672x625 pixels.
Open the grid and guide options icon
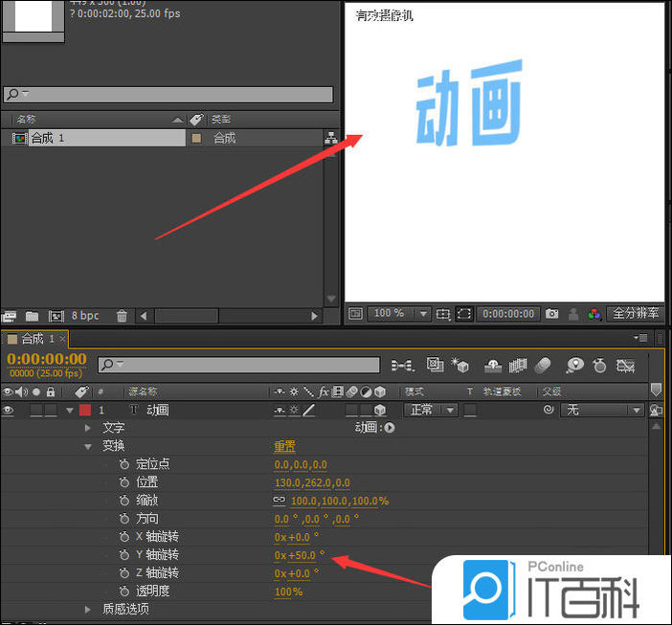tap(442, 314)
